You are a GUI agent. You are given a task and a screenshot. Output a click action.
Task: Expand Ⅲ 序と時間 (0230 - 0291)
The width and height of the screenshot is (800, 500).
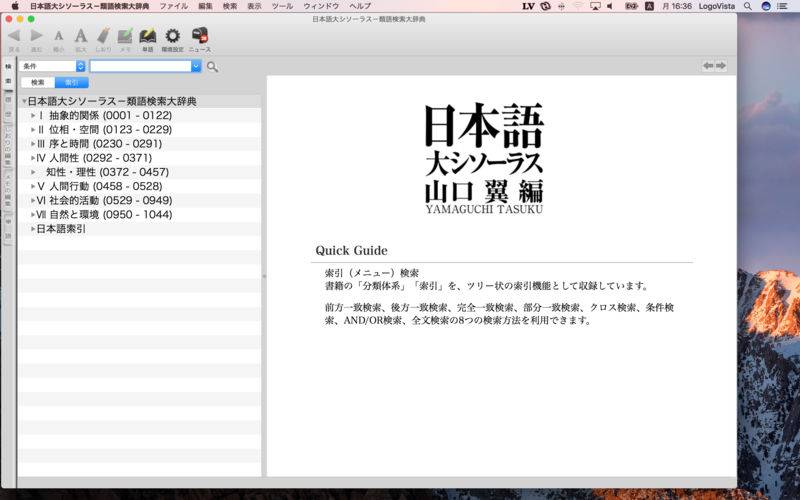tap(33, 144)
